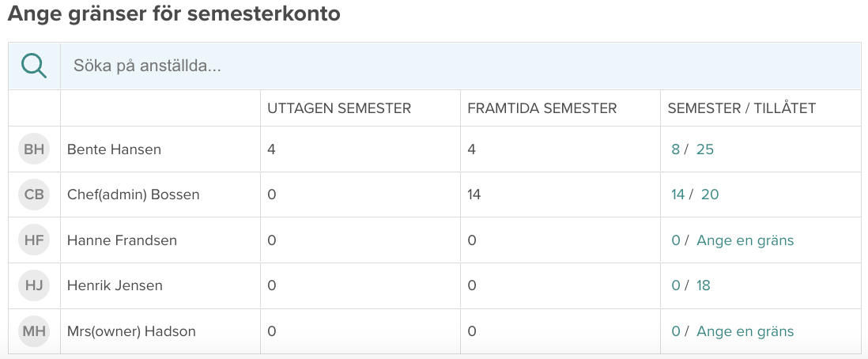868x359 pixels.
Task: Select the Hanne Frandsen name cell
Action: click(x=122, y=240)
